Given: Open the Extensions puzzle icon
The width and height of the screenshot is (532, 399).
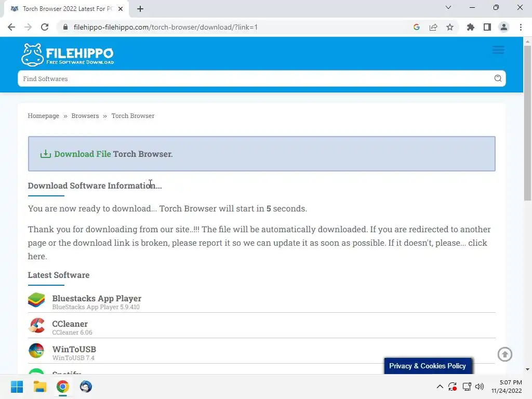Looking at the screenshot, I should (471, 27).
